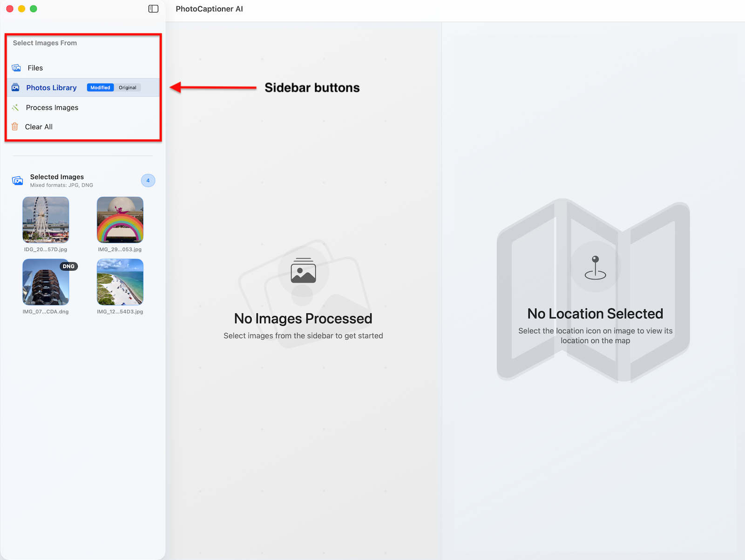The width and height of the screenshot is (745, 560).
Task: Click the photo stack icon above No Images Processed
Action: tap(303, 271)
